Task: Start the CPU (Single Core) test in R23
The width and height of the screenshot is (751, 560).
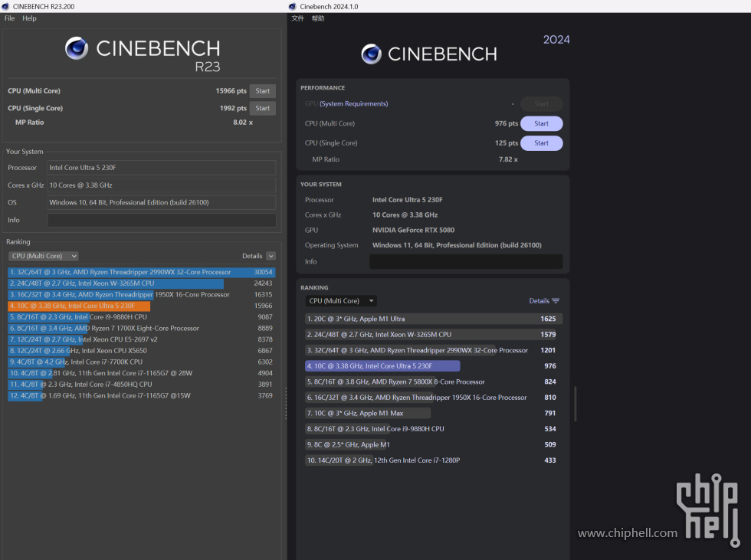Action: (x=262, y=108)
